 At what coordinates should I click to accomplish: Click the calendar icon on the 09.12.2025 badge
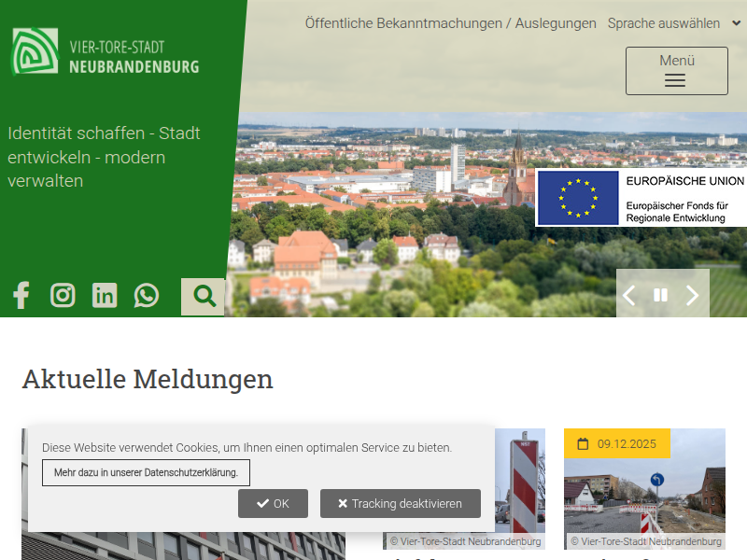tap(584, 443)
